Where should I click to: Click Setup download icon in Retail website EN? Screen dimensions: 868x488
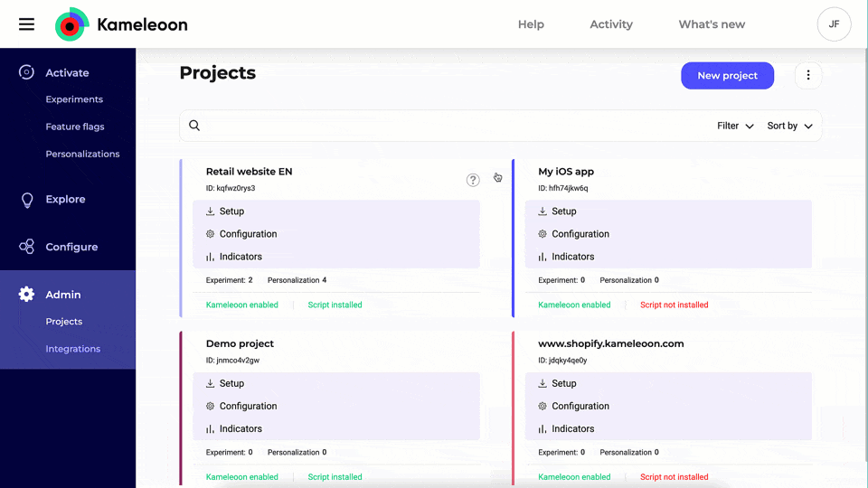(211, 211)
